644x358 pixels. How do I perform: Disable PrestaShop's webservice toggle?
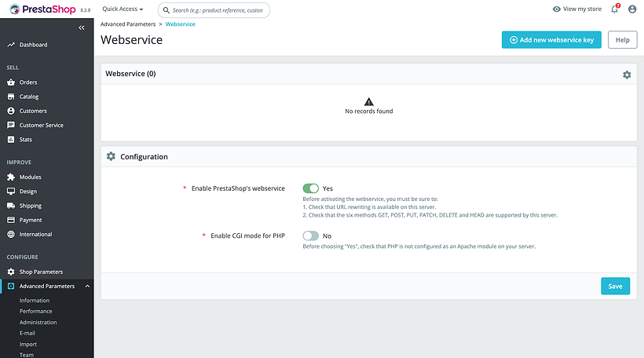pyautogui.click(x=311, y=188)
